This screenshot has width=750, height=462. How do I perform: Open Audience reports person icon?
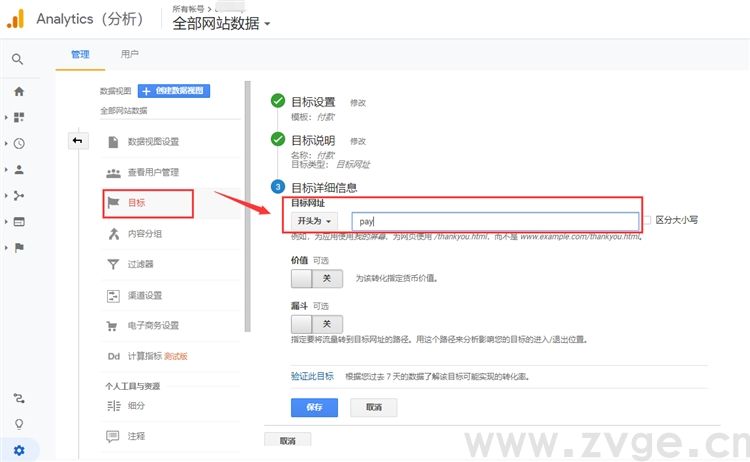click(19, 169)
